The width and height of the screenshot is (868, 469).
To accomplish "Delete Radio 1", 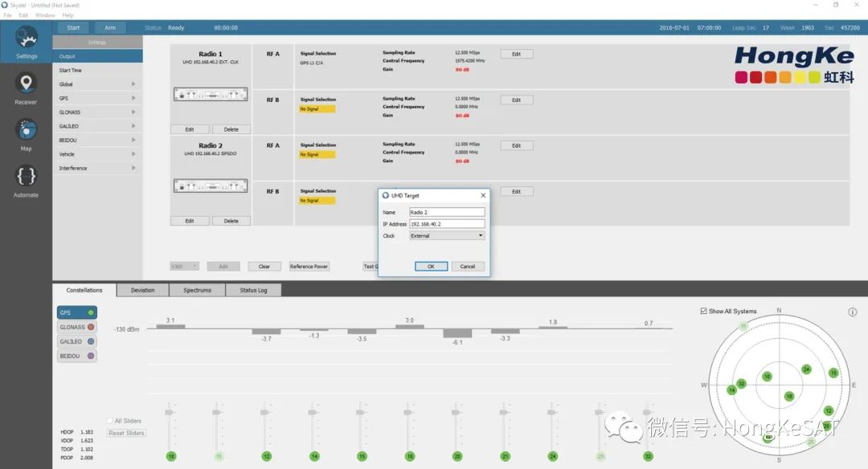I will tap(231, 129).
